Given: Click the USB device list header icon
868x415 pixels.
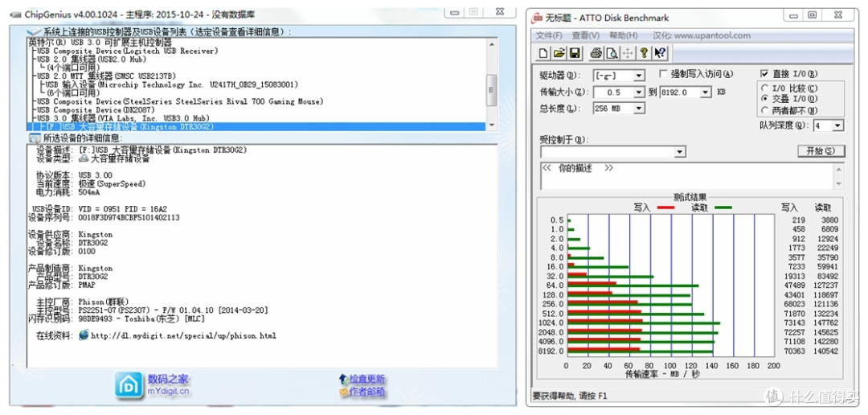Looking at the screenshot, I should 35,32.
